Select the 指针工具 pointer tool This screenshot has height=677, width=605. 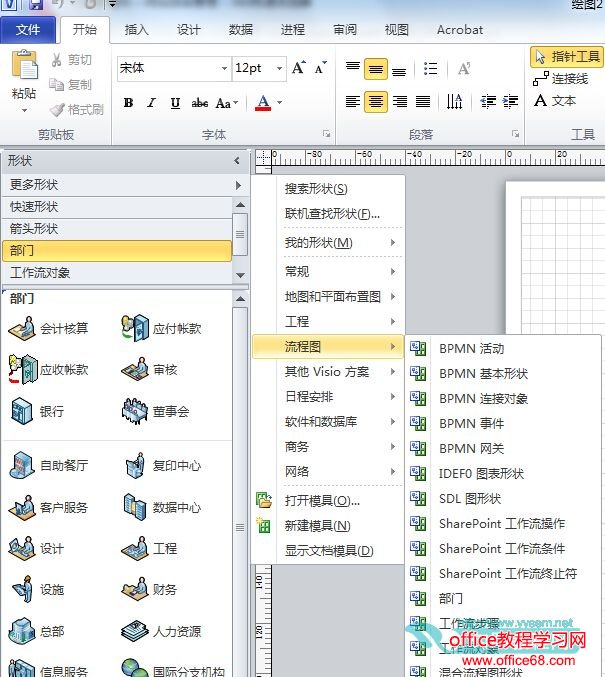[x=567, y=57]
